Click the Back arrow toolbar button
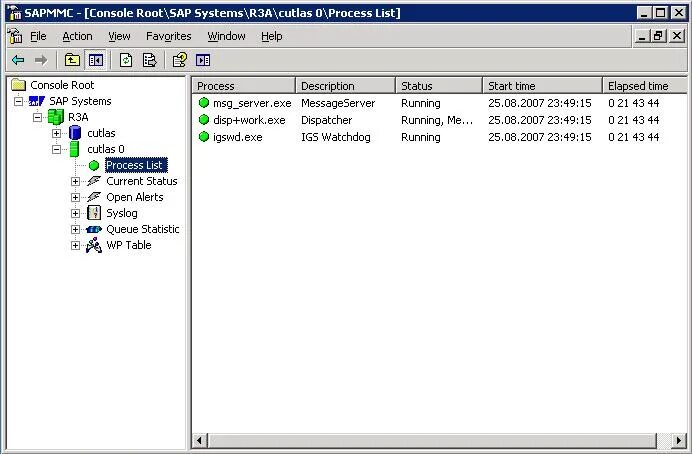 coord(18,60)
